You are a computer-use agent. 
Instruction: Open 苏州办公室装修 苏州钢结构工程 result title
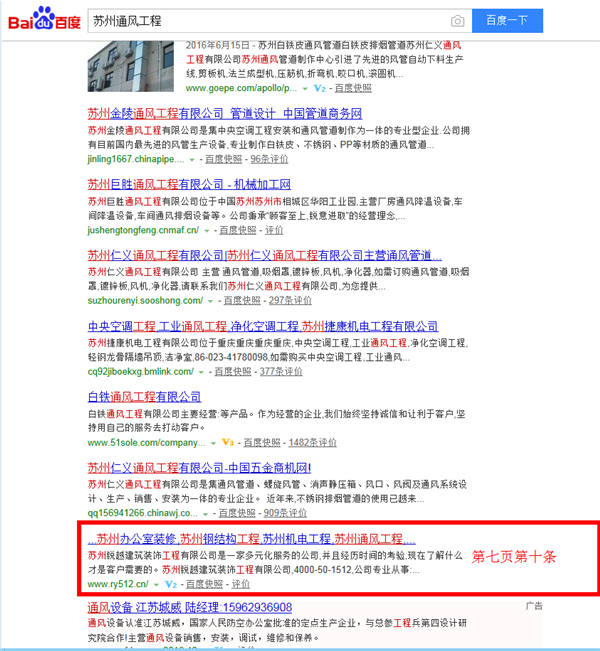(251, 539)
